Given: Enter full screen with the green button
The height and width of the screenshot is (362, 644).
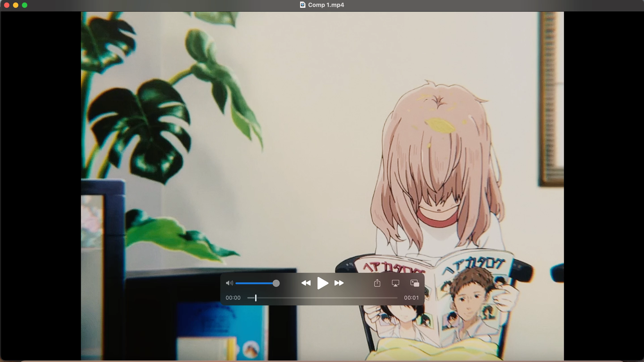Looking at the screenshot, I should tap(25, 5).
